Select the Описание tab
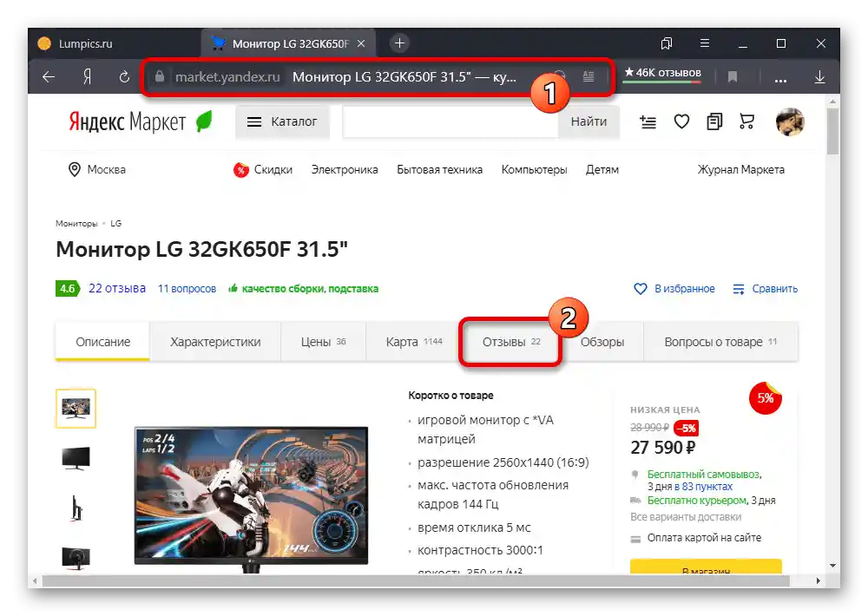Image resolution: width=868 pixels, height=616 pixels. tap(102, 342)
